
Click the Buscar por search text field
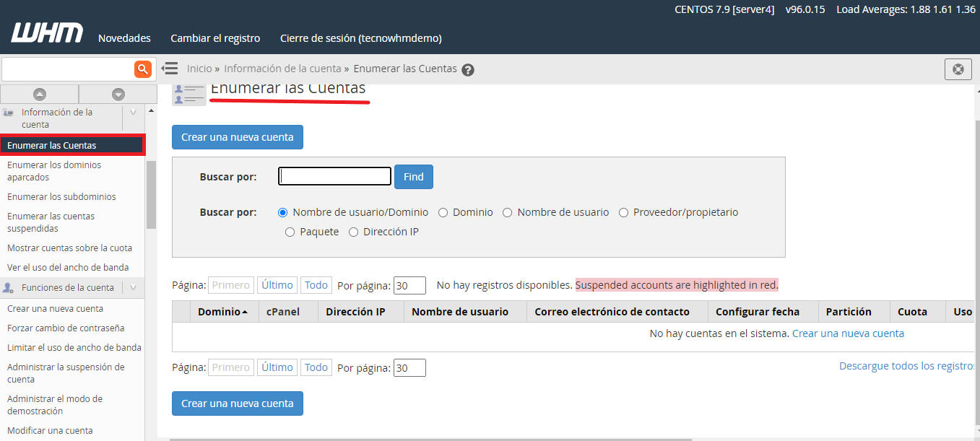point(335,176)
